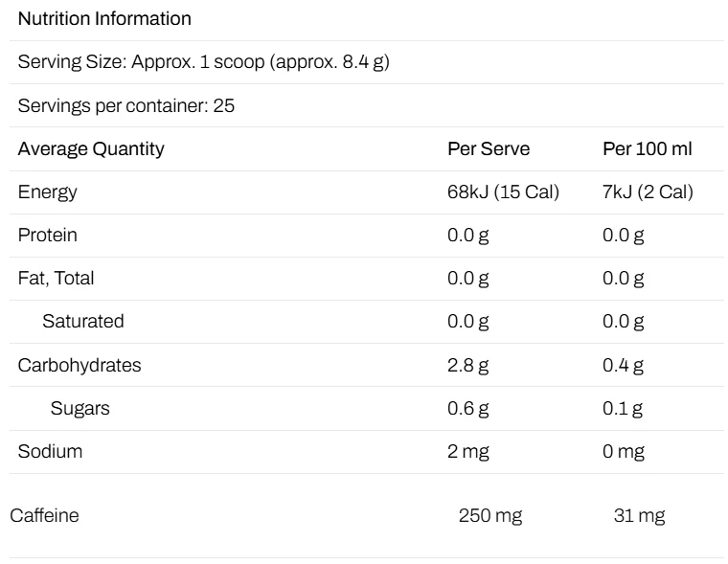Select the Saturated sub-row label
Screen dimensions: 728x564
(x=83, y=321)
